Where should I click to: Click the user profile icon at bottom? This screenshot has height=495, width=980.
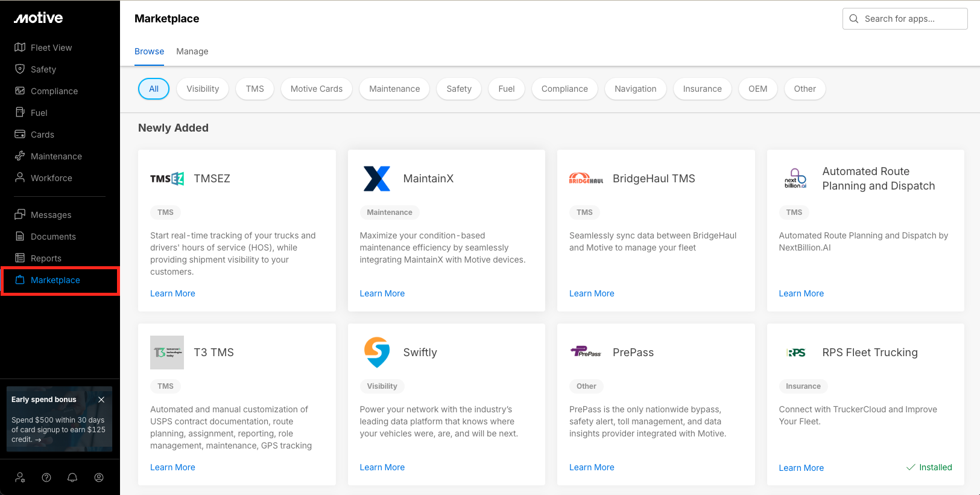click(99, 477)
